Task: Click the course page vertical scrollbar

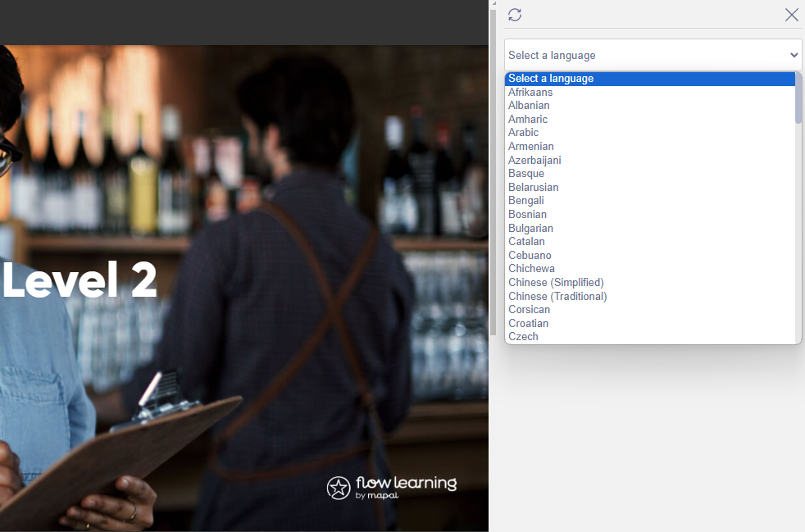Action: pyautogui.click(x=493, y=172)
